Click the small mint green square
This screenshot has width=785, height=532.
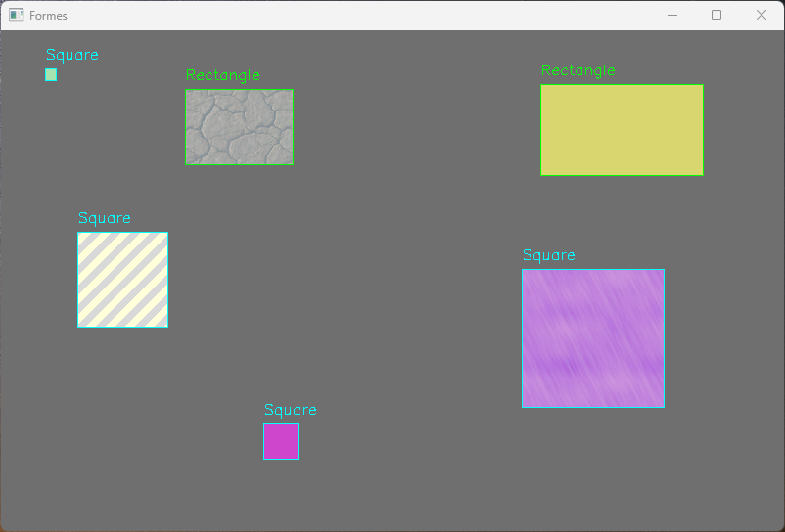(x=51, y=75)
